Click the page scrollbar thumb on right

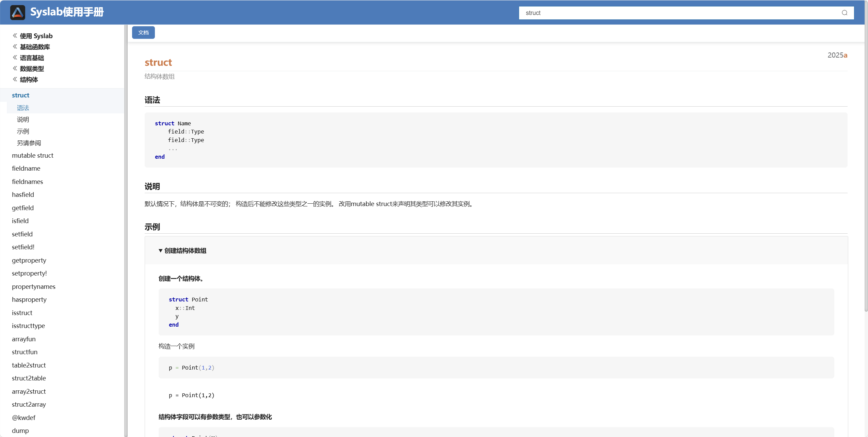click(866, 157)
